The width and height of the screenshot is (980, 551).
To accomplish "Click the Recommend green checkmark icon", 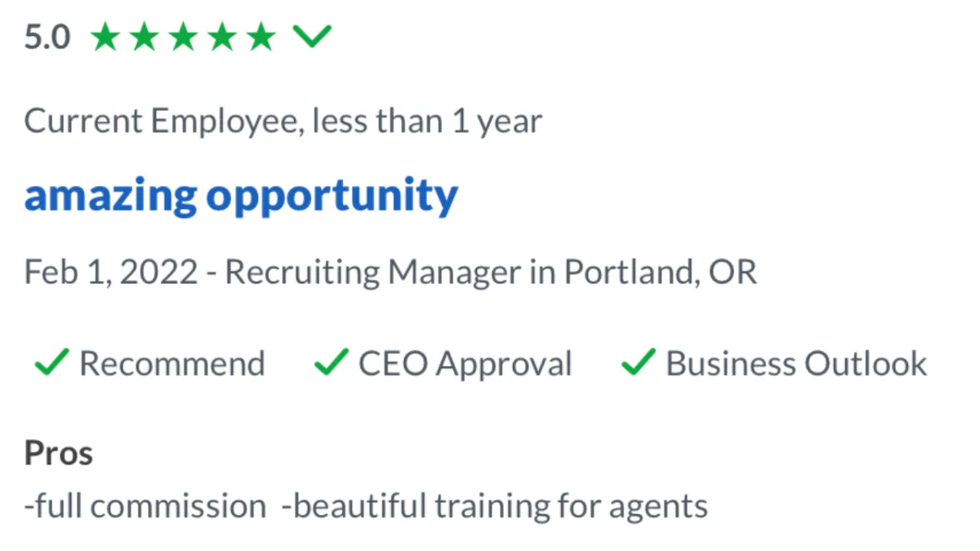I will [51, 362].
